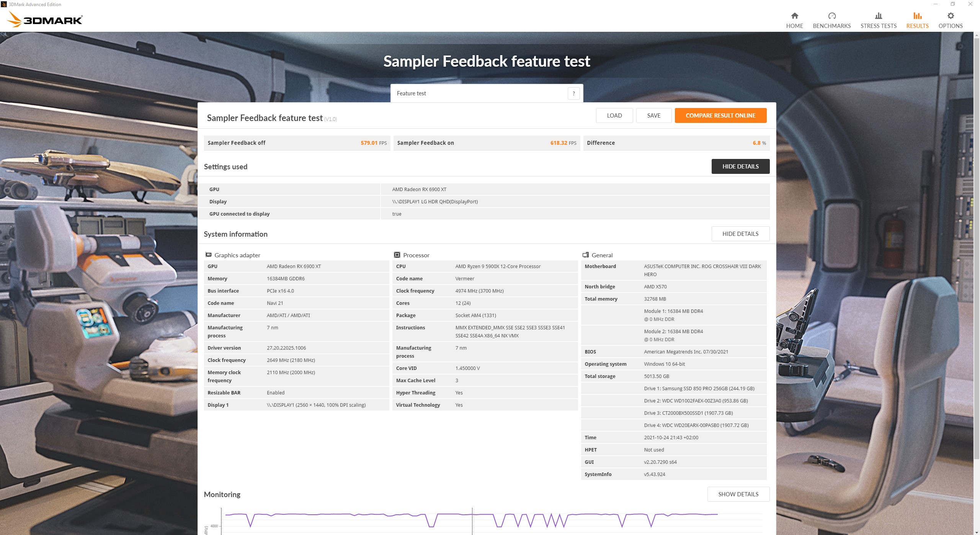Click CPU Code name Vermeer
Viewport: 980px width, 535px height.
point(465,279)
